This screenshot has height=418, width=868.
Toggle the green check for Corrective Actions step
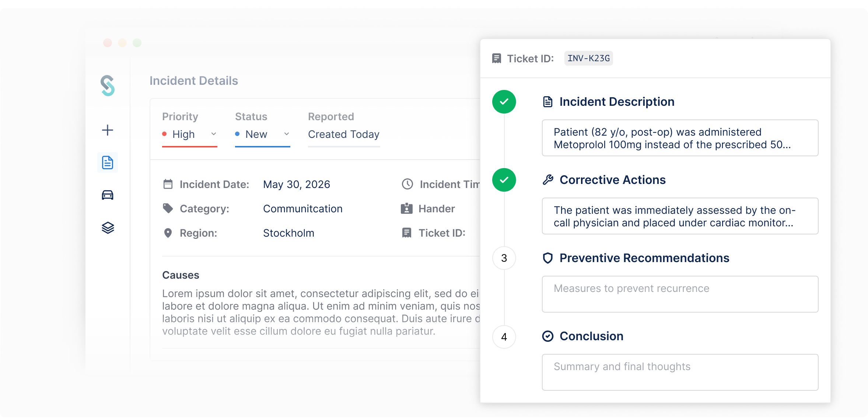tap(504, 180)
